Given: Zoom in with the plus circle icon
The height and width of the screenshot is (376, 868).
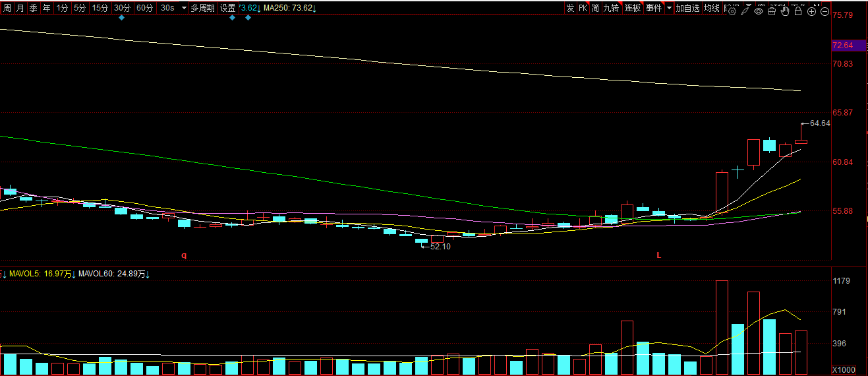Looking at the screenshot, I should [811, 11].
